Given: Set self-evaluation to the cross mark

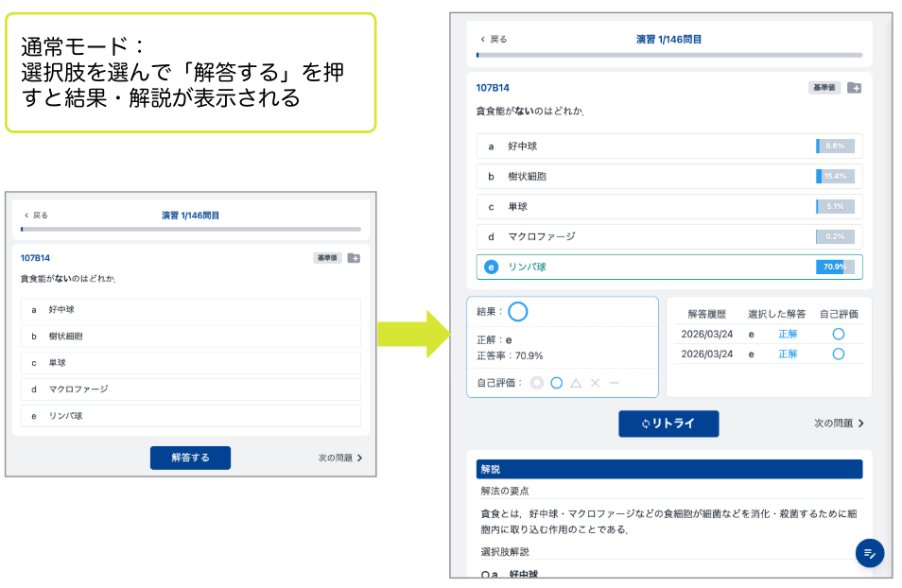Looking at the screenshot, I should tap(595, 383).
